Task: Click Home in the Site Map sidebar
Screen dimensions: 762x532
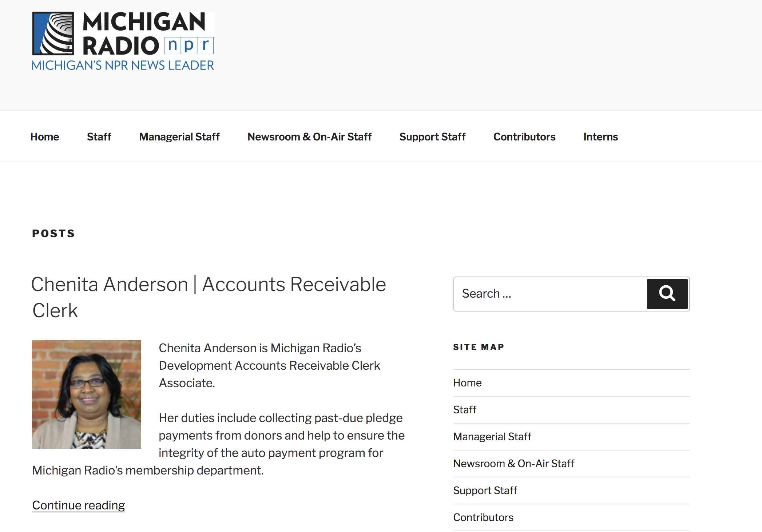Action: click(467, 383)
